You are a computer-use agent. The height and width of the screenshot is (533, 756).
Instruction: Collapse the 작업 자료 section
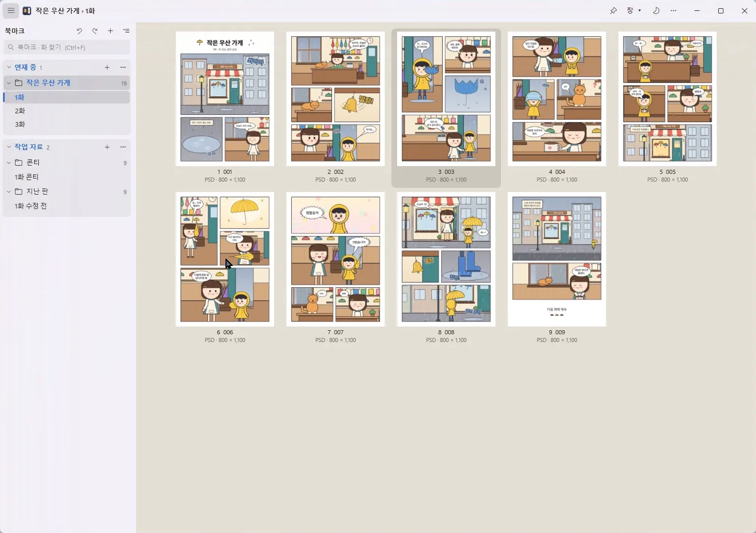(x=9, y=147)
